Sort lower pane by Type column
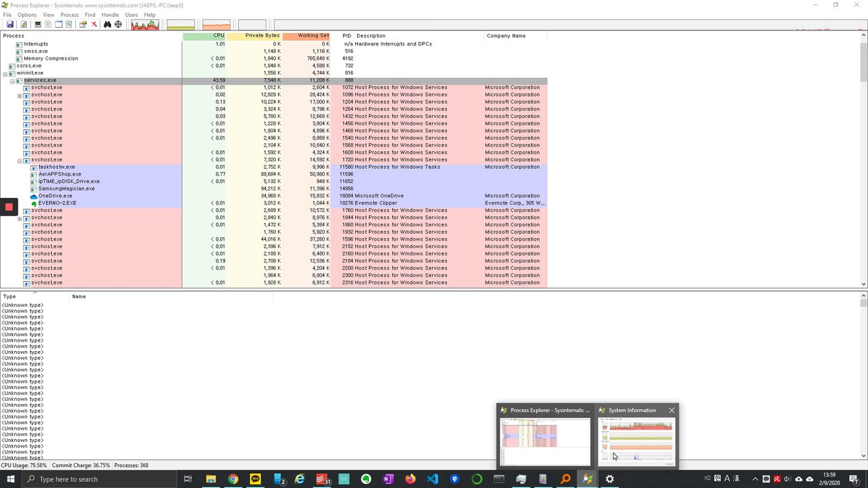 pos(35,297)
